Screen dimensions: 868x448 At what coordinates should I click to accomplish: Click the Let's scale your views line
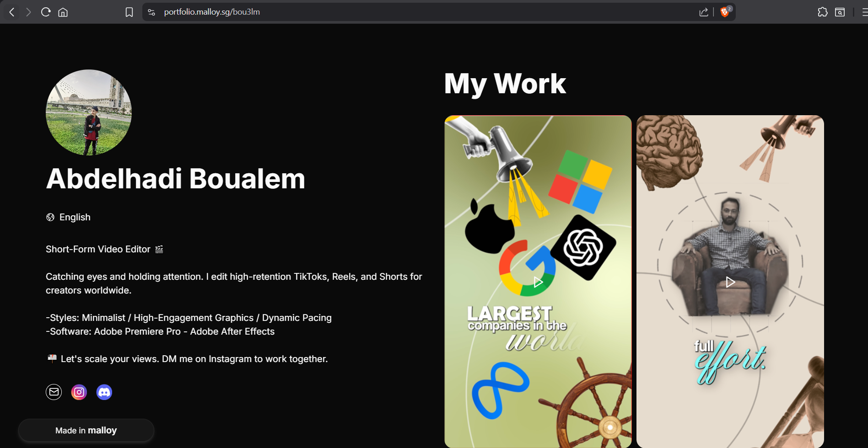click(187, 359)
